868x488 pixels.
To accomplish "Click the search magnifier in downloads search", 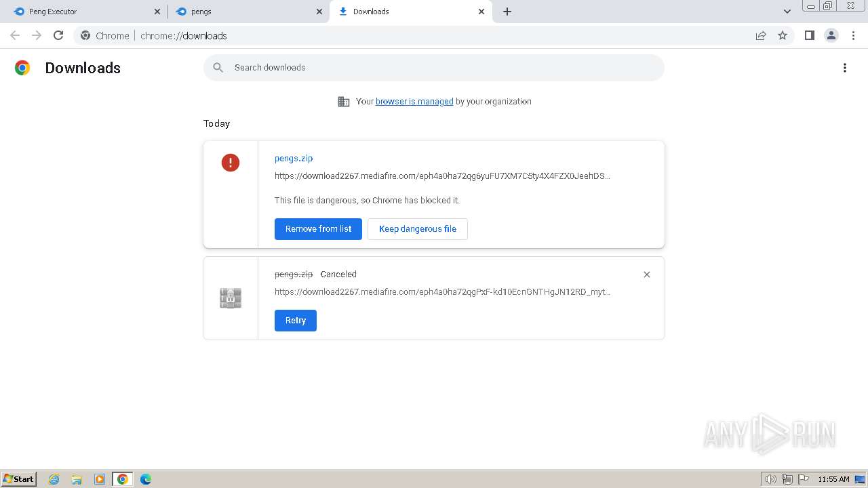I will (x=218, y=67).
